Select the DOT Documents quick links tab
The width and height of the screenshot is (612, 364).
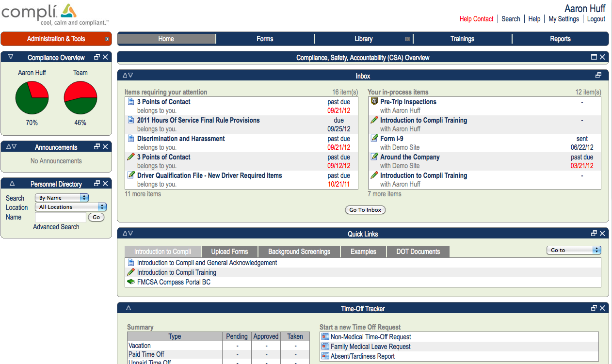tap(418, 252)
